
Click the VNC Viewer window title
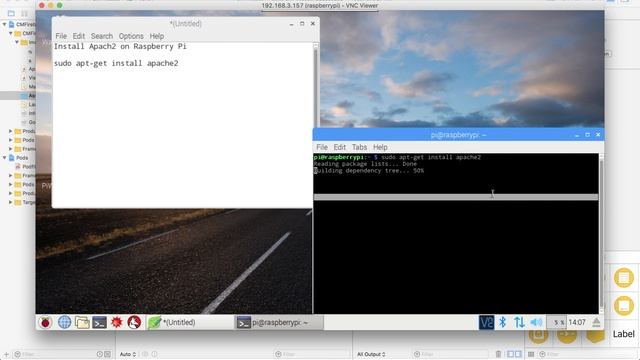coord(320,5)
